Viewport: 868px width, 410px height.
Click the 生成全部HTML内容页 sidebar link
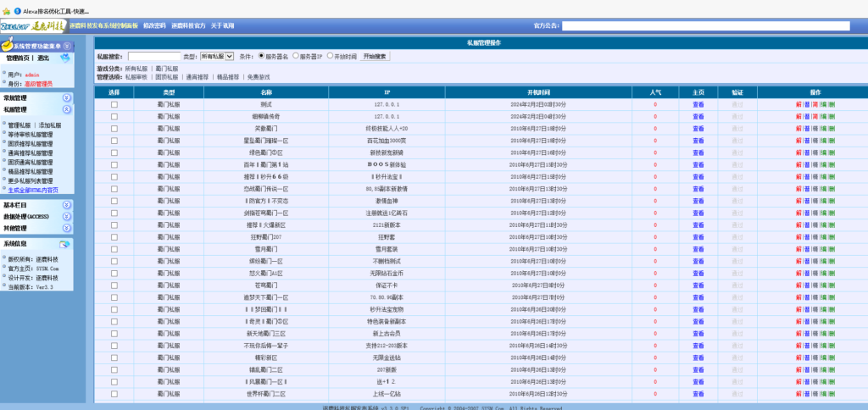34,191
